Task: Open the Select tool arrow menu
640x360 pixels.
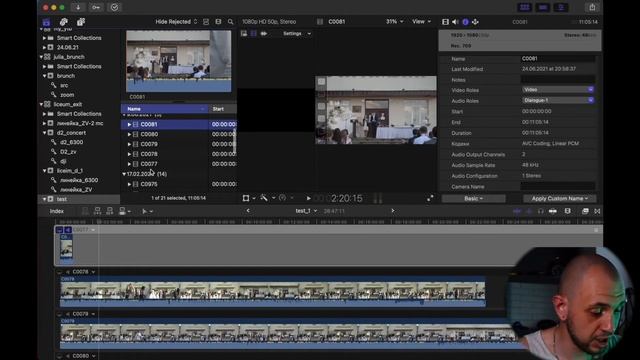Action: (147, 211)
